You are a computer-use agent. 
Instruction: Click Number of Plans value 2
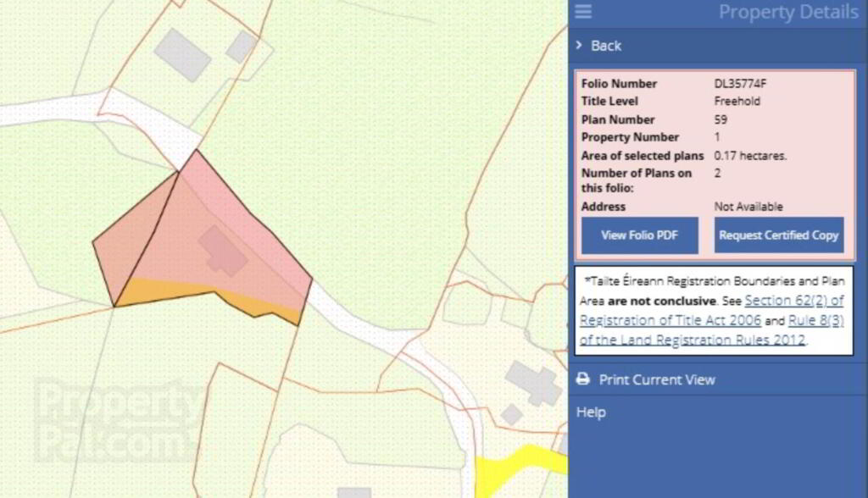click(x=717, y=173)
